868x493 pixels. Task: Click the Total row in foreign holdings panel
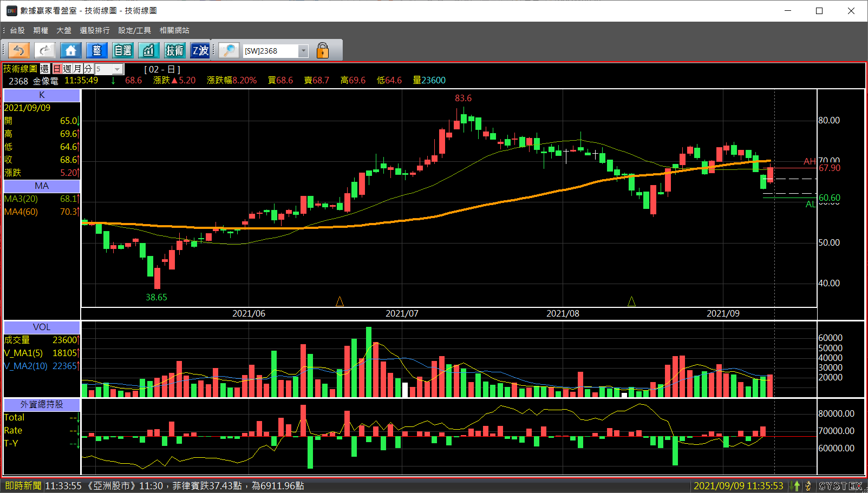42,417
